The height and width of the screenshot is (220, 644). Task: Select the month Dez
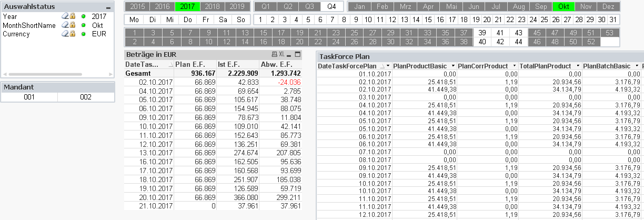click(x=608, y=6)
